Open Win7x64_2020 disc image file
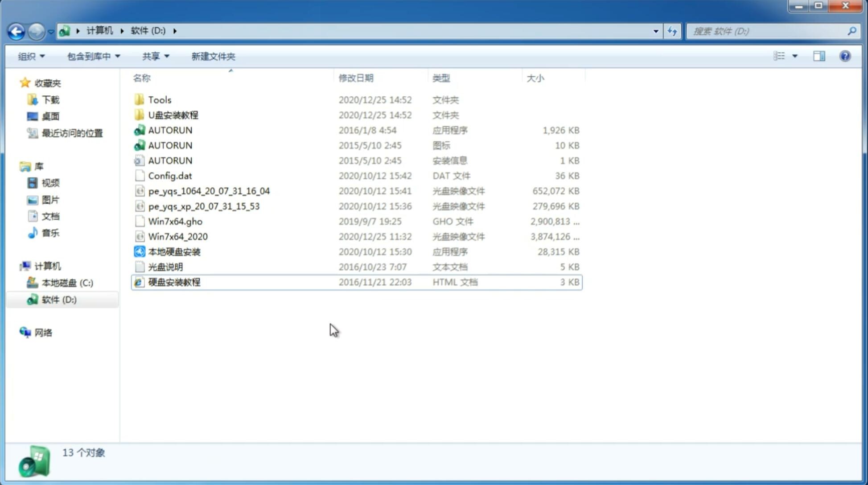 (177, 236)
